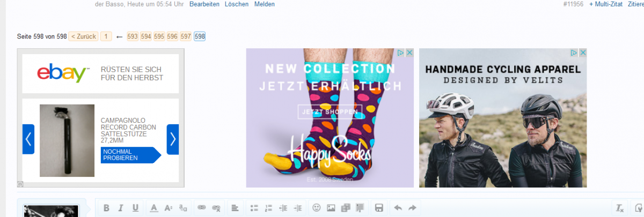Go to page 597

pyautogui.click(x=186, y=36)
